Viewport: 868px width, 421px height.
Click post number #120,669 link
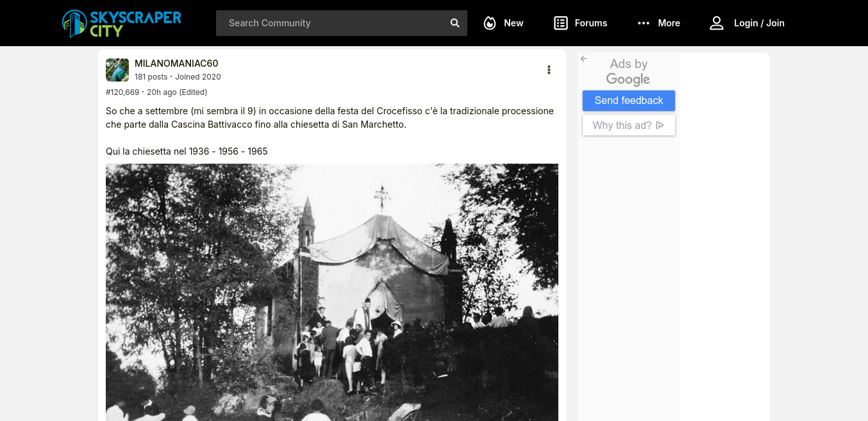tap(122, 92)
